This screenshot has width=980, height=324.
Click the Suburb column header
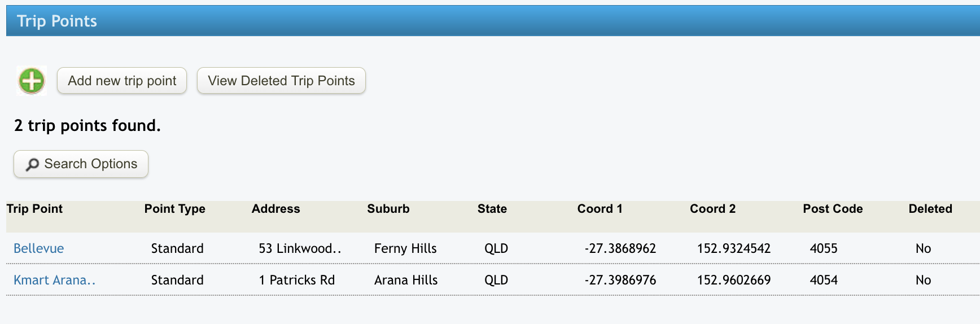pyautogui.click(x=388, y=209)
